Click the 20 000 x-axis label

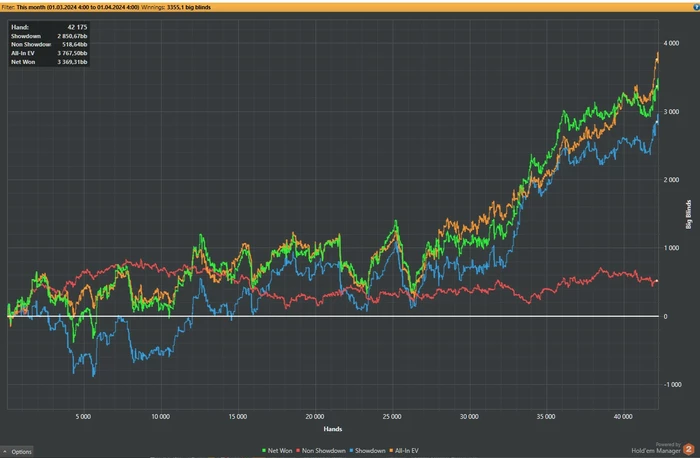315,416
